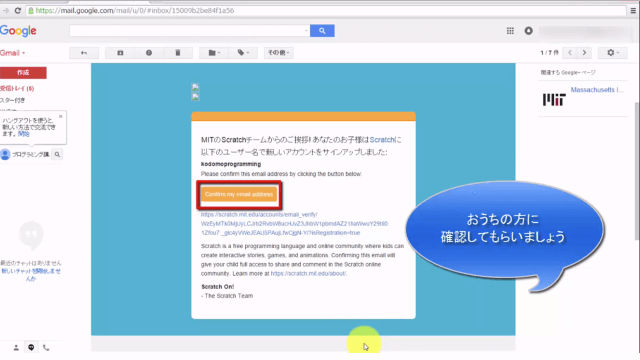Click into the Gmail search field
Screen dimensions: 640x360
click(189, 31)
